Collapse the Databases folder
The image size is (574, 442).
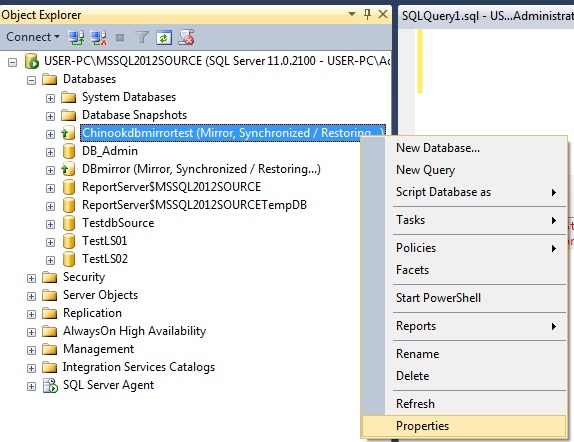click(x=31, y=80)
